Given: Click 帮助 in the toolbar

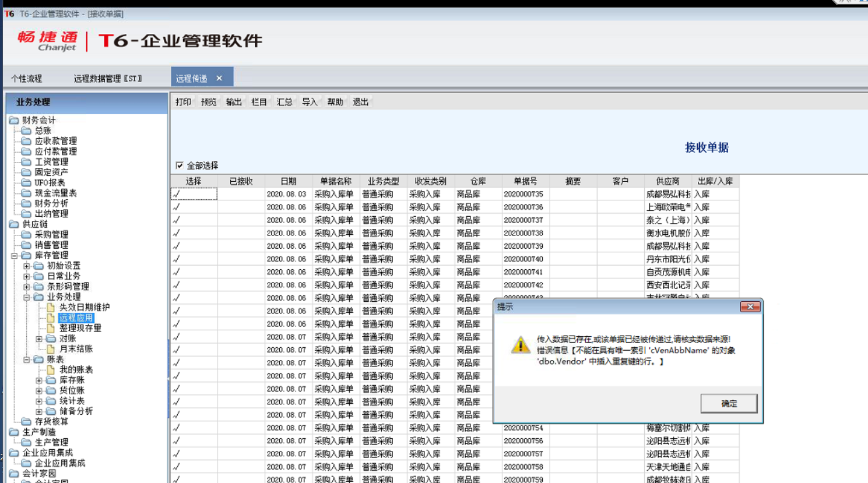Looking at the screenshot, I should pyautogui.click(x=335, y=102).
